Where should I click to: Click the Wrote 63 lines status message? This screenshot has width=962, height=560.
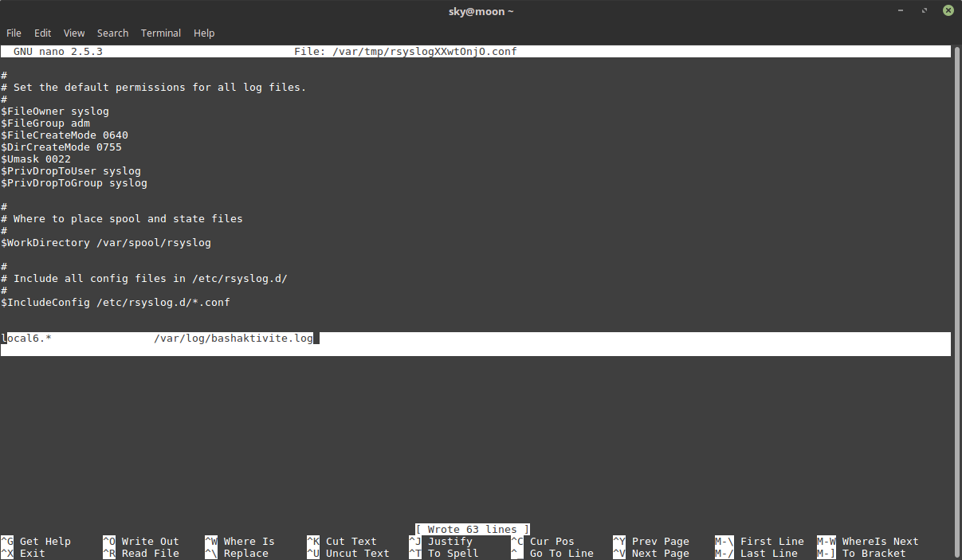[x=471, y=529]
